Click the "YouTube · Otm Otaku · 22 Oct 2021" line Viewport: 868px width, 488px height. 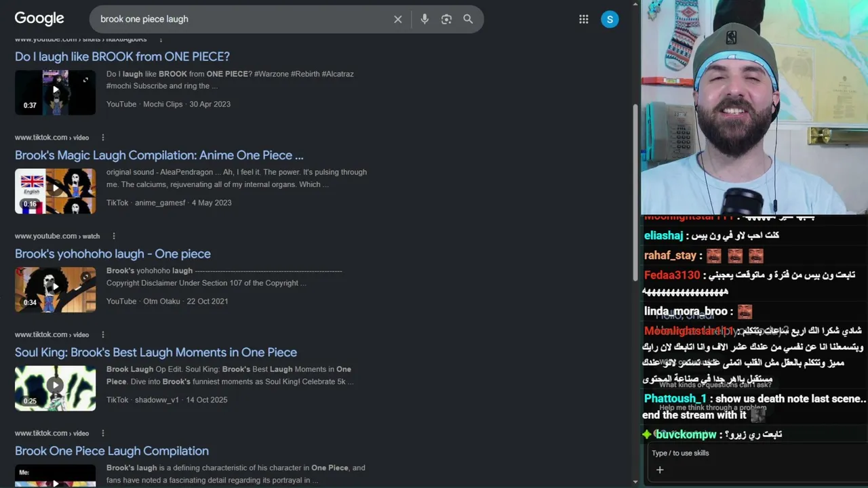167,301
